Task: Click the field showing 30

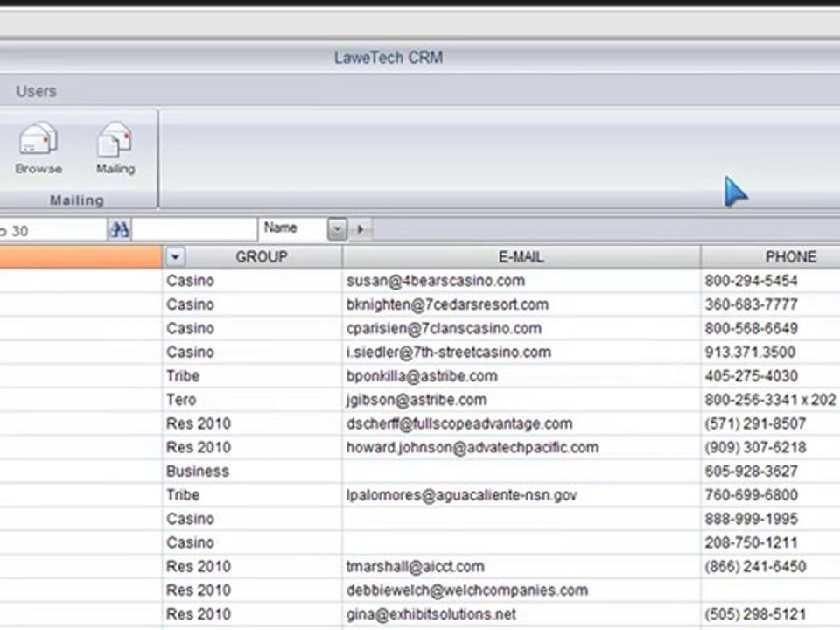Action: (x=52, y=230)
